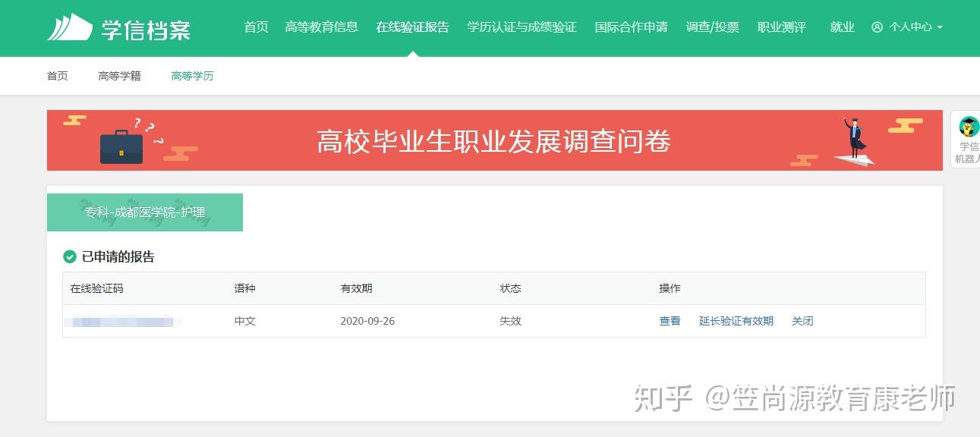Image resolution: width=980 pixels, height=437 pixels.
Task: Switch to 高等学籍 sub tab
Action: coord(119,76)
